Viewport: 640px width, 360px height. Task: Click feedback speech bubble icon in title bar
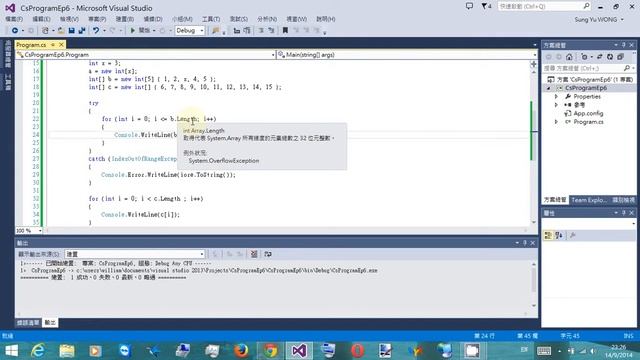point(469,6)
